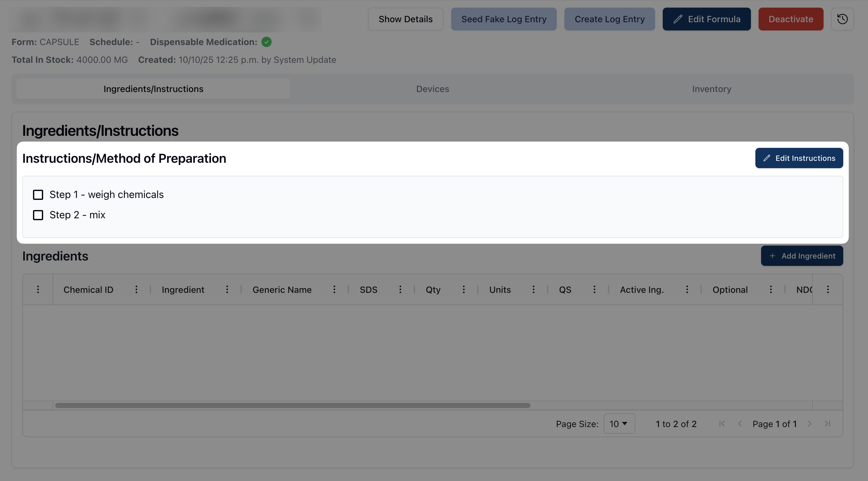Check Step 1 weigh chemicals box

[x=38, y=195]
